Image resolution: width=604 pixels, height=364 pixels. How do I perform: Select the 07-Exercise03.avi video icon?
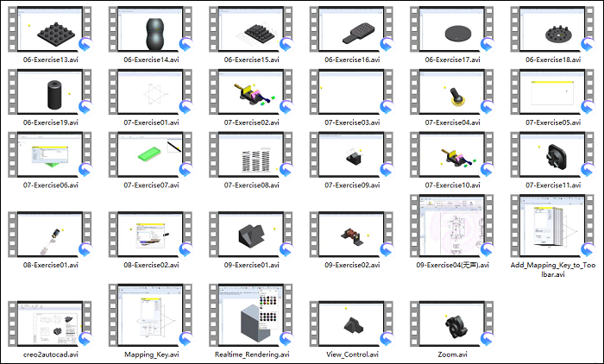(x=352, y=92)
